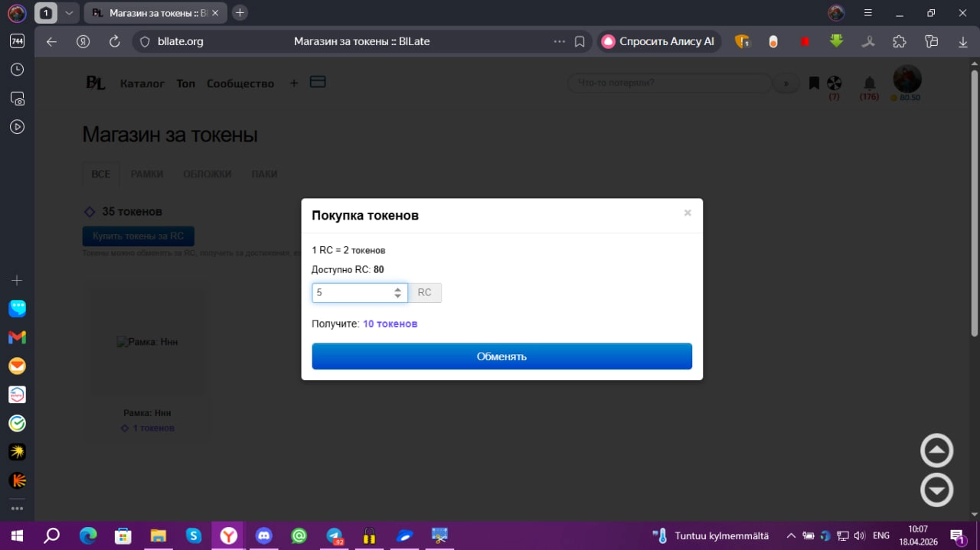Viewport: 980px width, 550px height.
Task: Select the ПАКИ shop tab
Action: coord(264,174)
